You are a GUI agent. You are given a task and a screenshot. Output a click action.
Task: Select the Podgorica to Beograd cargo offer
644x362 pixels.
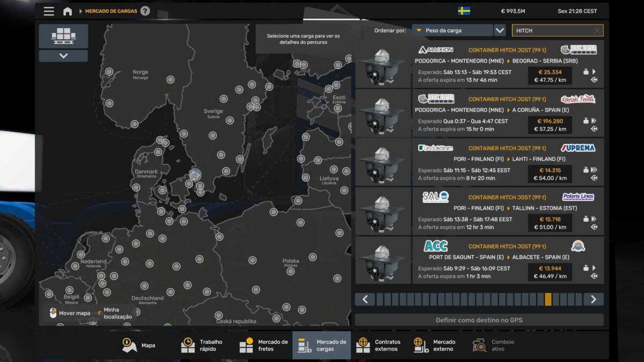click(508, 65)
